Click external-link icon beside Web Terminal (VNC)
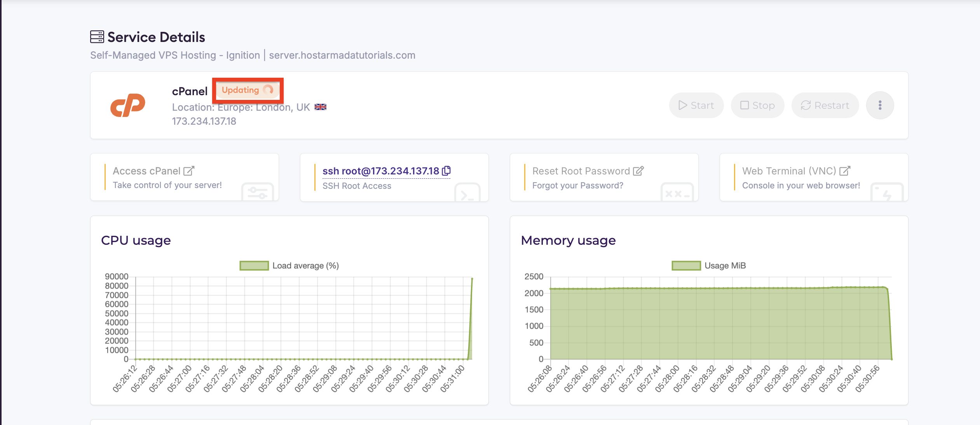The width and height of the screenshot is (980, 425). coord(845,171)
